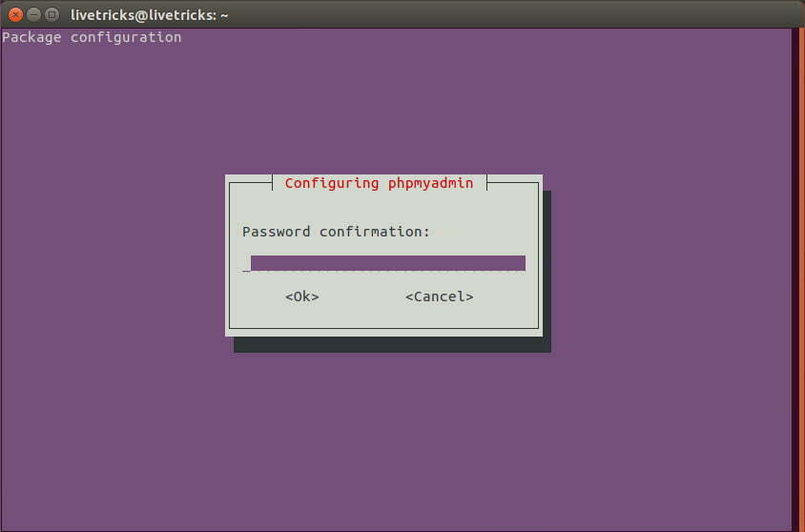Click the "Password confirmation:" label
Screen dimensions: 805x532
tap(336, 232)
